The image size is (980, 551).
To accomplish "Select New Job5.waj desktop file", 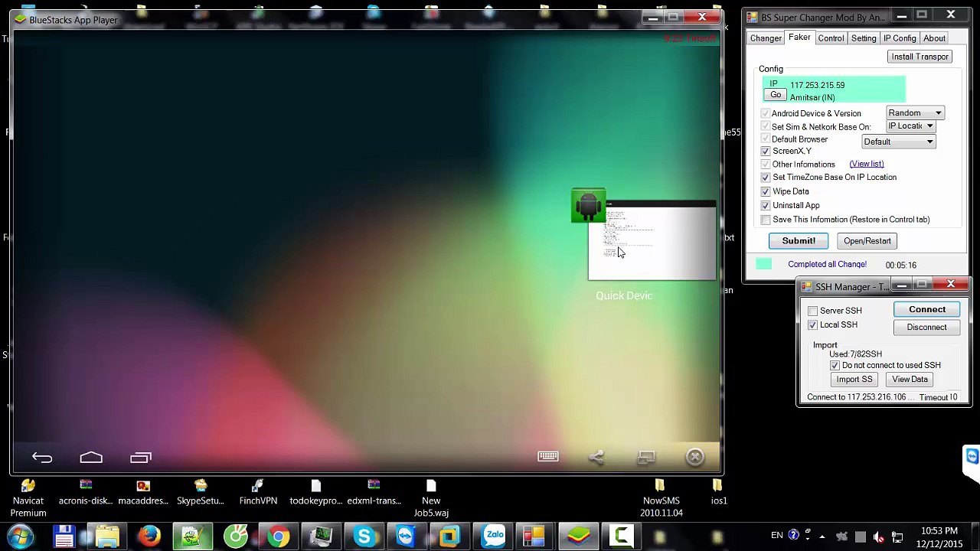I will 431,497.
